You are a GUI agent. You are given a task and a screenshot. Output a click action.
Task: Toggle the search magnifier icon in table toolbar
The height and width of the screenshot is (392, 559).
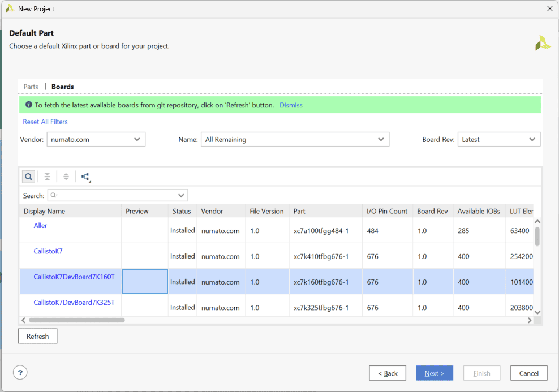tap(28, 176)
